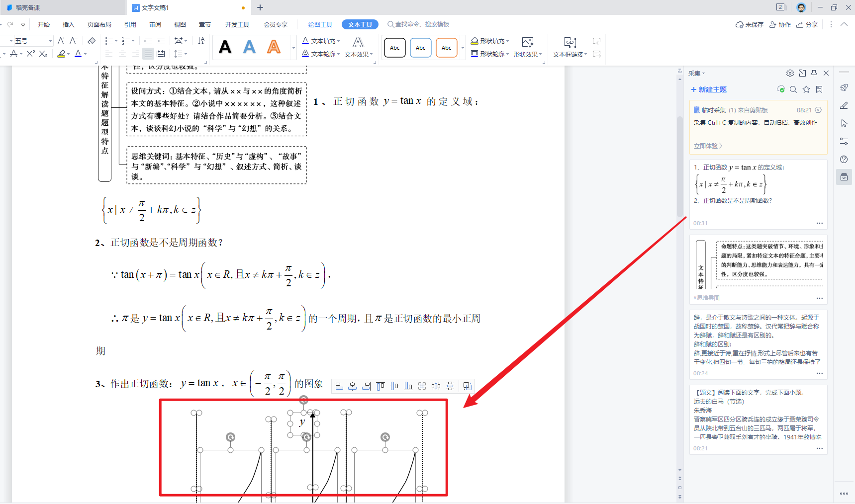Screen dimensions: 855x504
Task: Open the 稻壳备课 tab
Action: [x=63, y=7]
